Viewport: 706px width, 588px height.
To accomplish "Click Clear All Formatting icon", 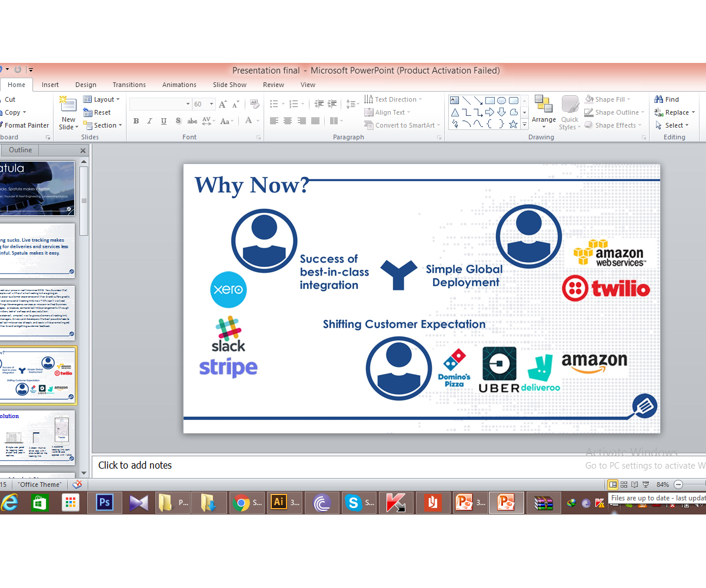I will pyautogui.click(x=254, y=104).
